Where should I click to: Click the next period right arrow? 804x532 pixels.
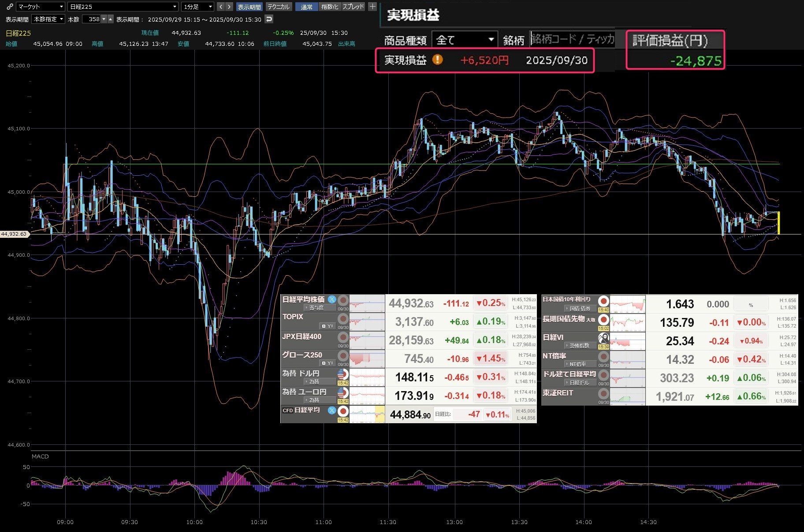pos(229,7)
